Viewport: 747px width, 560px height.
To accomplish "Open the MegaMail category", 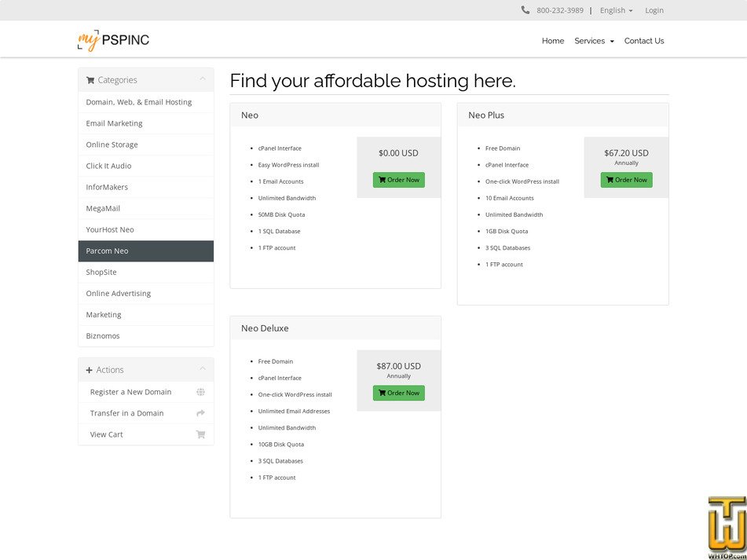I will point(146,209).
